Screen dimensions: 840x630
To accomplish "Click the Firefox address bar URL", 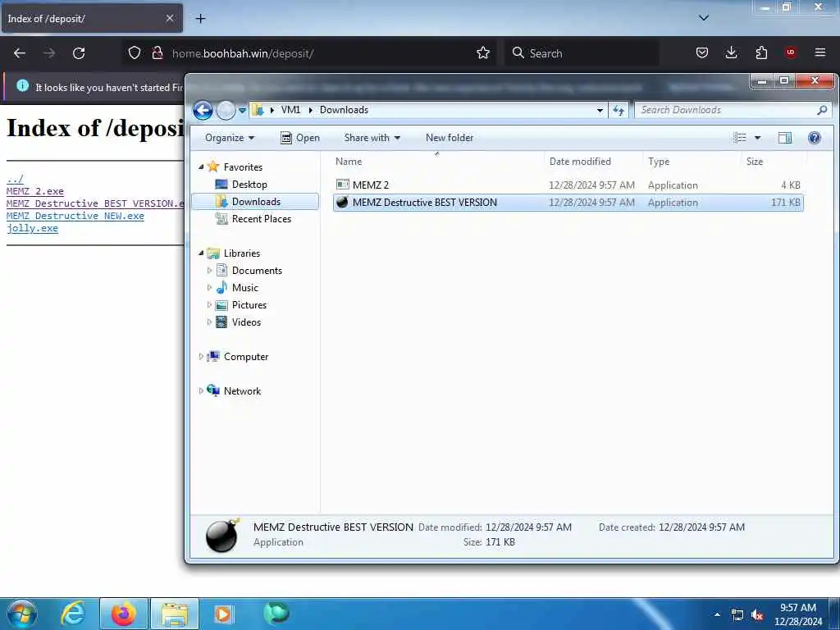I will click(242, 53).
